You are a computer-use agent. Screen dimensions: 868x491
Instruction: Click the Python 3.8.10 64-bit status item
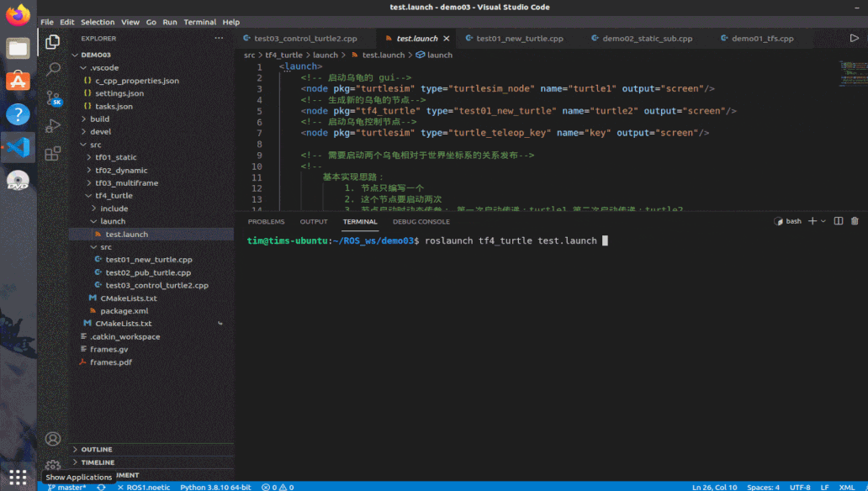click(215, 487)
